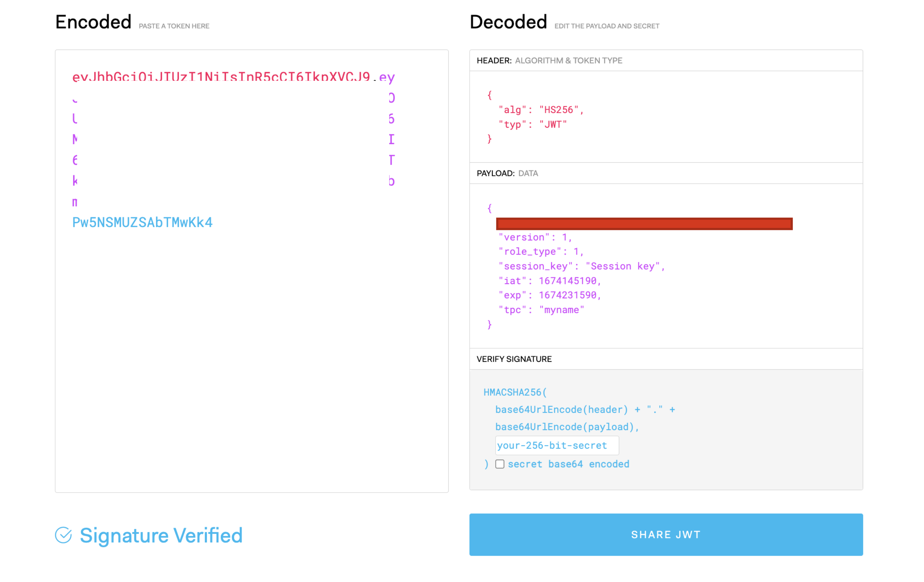Click the HEADER: Algorithm & Token Type label
This screenshot has width=924, height=582.
(x=549, y=60)
